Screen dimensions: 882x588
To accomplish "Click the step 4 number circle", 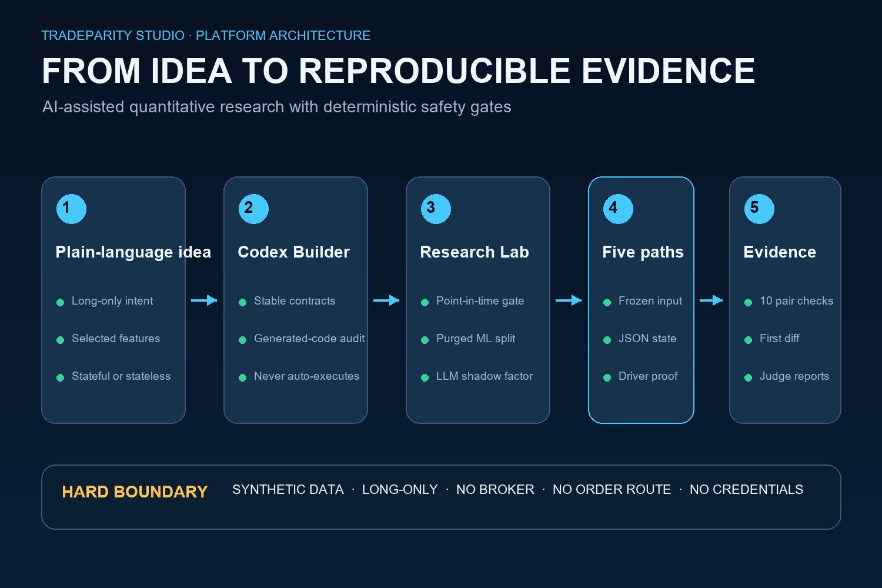I will (x=618, y=209).
